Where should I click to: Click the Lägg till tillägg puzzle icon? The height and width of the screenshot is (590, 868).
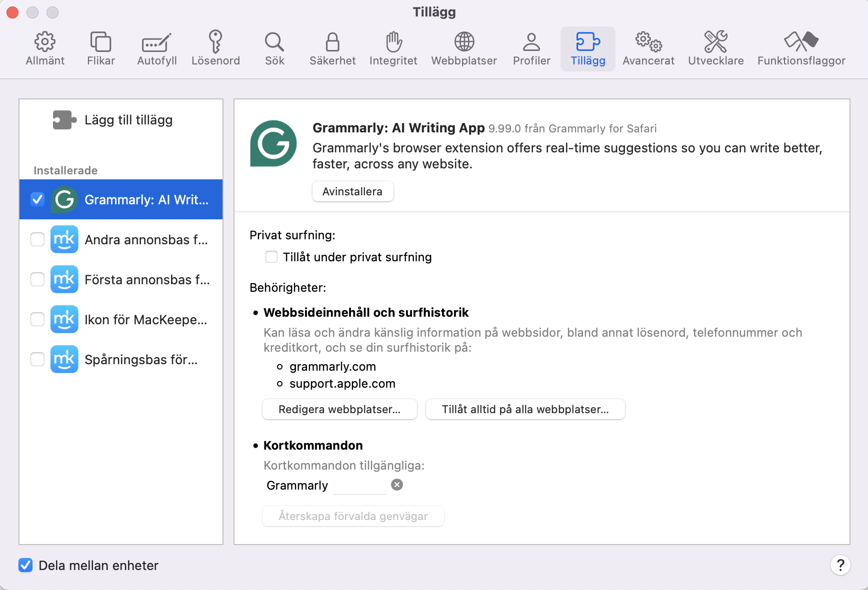[x=64, y=120]
